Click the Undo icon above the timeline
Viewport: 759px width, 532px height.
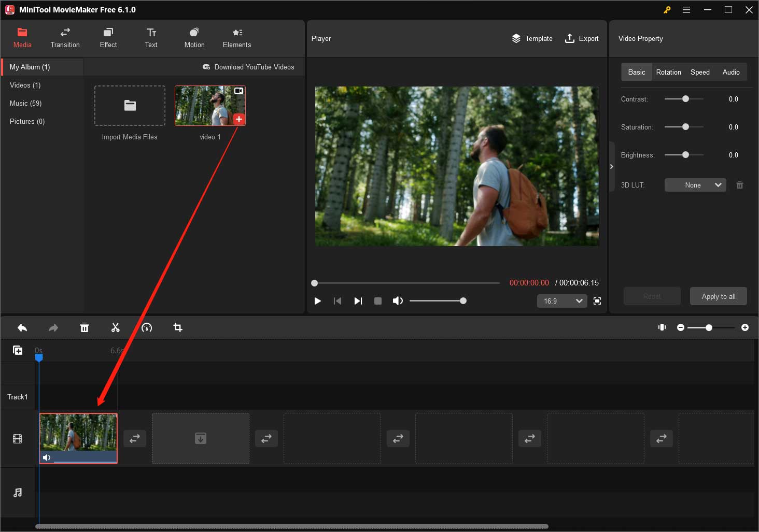tap(22, 327)
